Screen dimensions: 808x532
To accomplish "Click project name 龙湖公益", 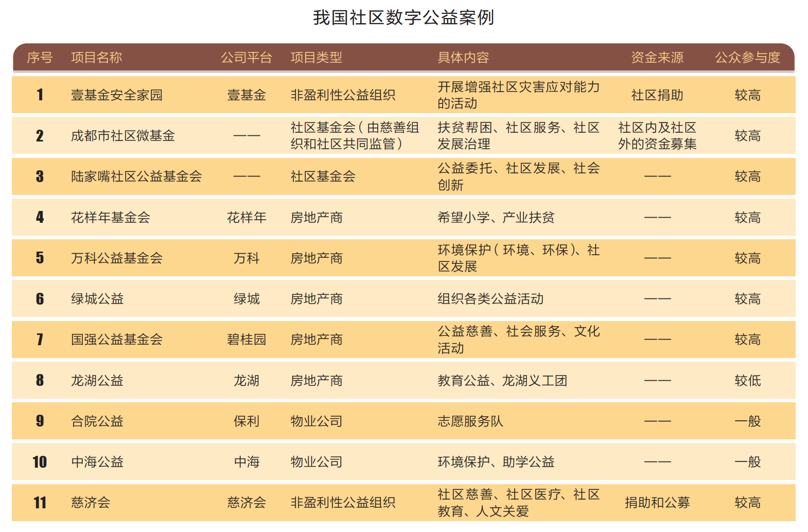I will point(97,381).
